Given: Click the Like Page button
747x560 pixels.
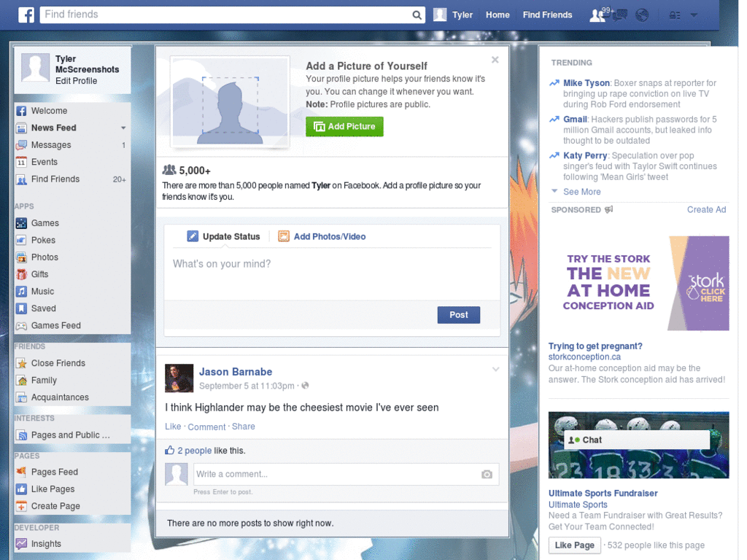Looking at the screenshot, I should [x=575, y=545].
